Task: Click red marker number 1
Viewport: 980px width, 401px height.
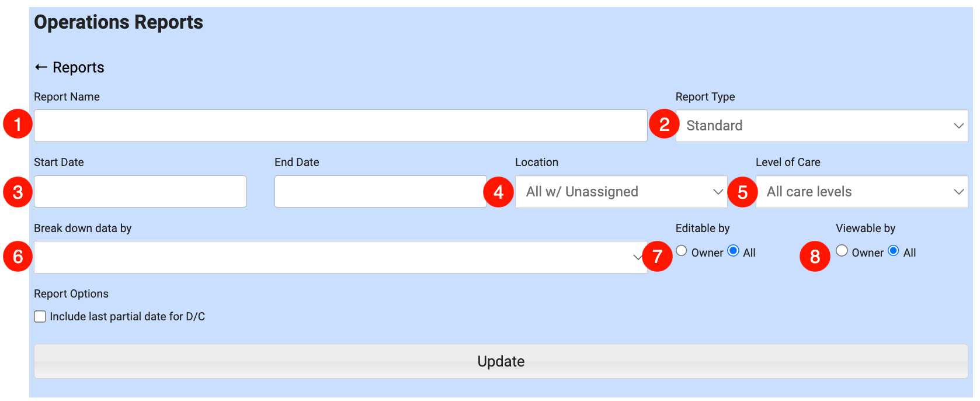Action: click(18, 124)
